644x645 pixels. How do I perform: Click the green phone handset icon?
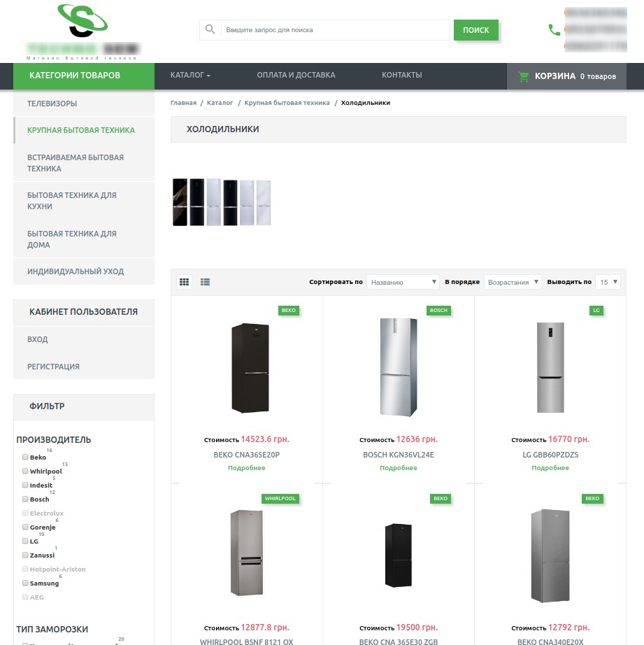click(x=554, y=29)
